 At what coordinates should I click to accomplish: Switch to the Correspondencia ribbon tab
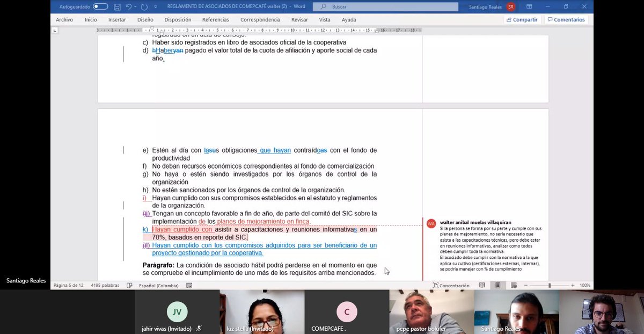tap(260, 20)
